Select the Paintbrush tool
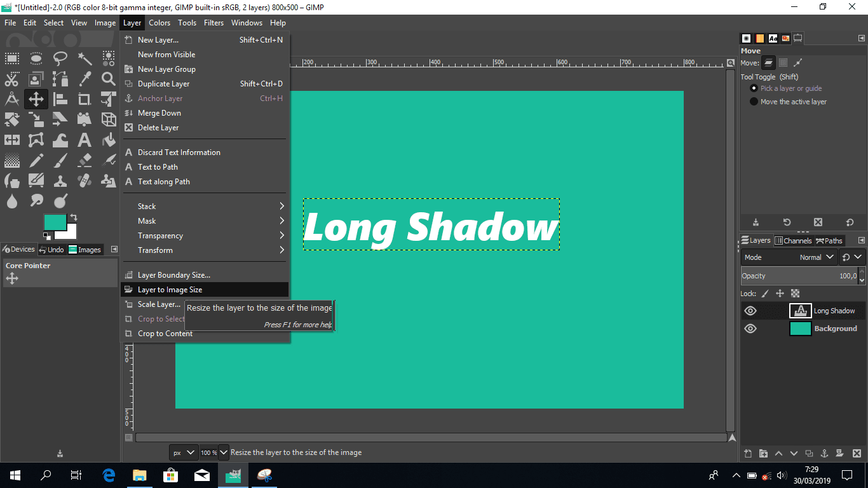 pos(60,159)
